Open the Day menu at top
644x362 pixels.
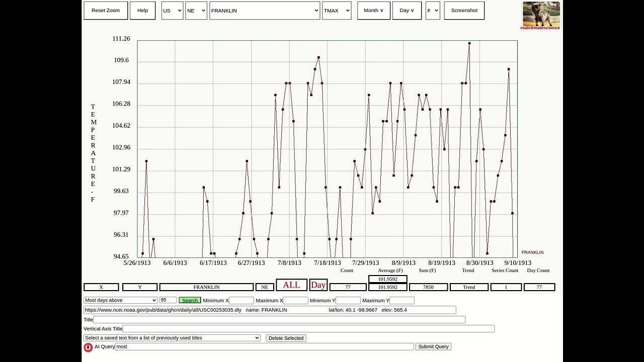point(407,11)
